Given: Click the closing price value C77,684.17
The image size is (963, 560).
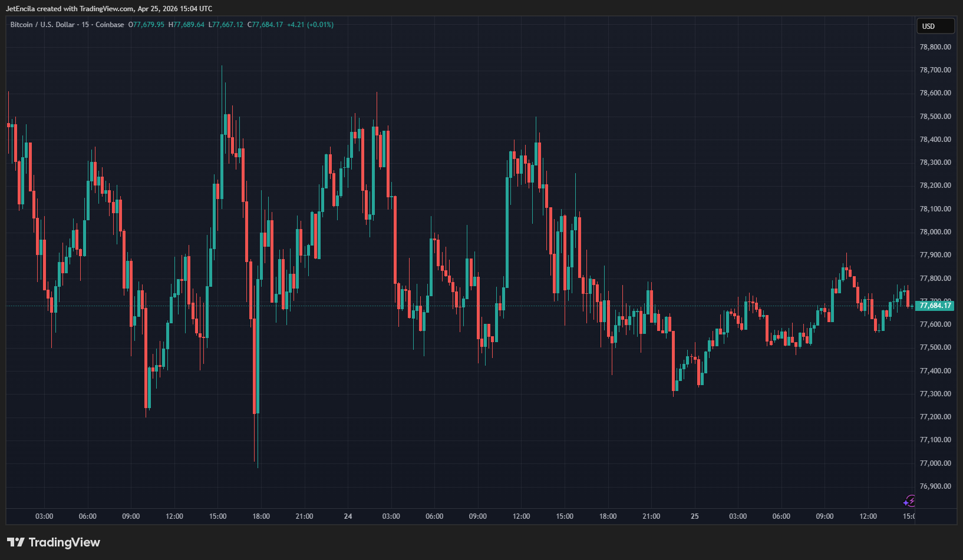Looking at the screenshot, I should click(265, 25).
